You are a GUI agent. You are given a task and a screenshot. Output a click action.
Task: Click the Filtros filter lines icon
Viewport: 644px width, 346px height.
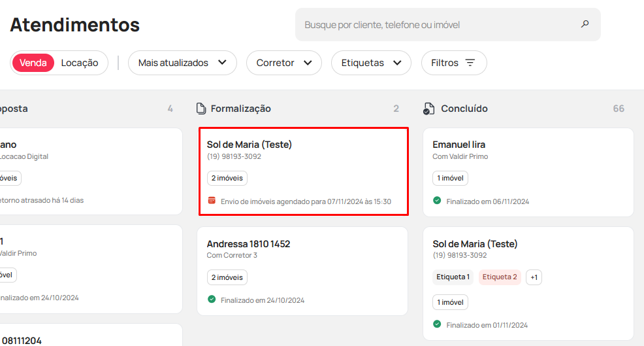click(470, 63)
